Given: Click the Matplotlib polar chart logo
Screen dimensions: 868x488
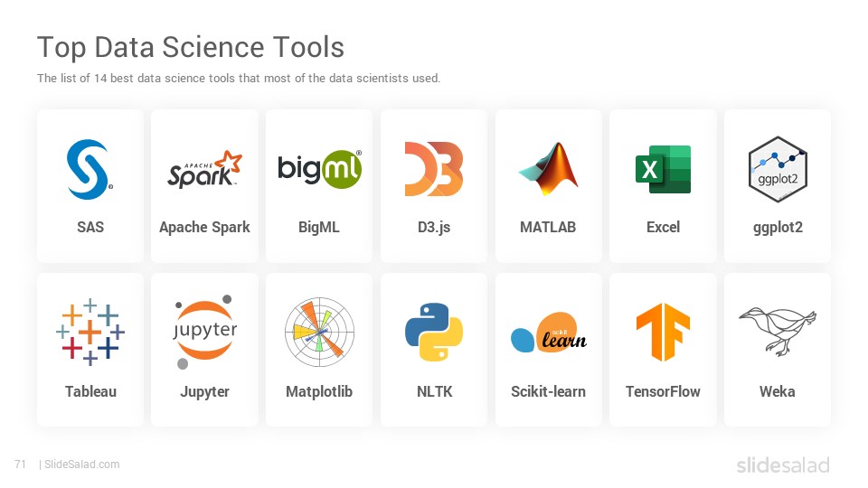Looking at the screenshot, I should 319,332.
